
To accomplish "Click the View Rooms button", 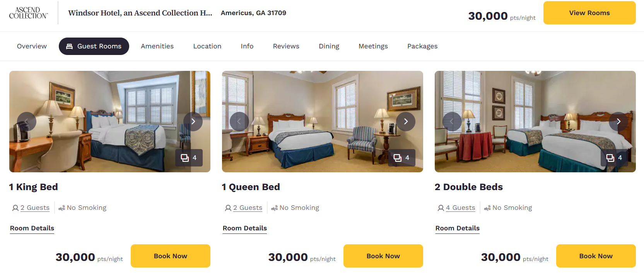I will [589, 13].
